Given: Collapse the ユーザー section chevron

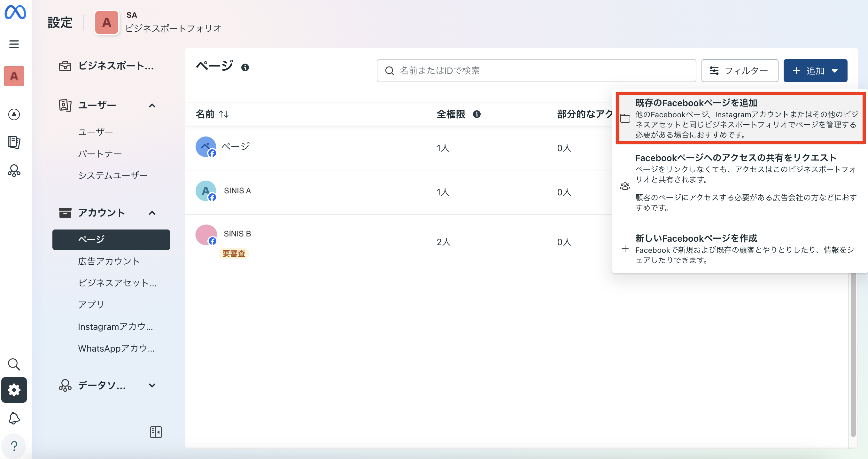Looking at the screenshot, I should (x=152, y=105).
